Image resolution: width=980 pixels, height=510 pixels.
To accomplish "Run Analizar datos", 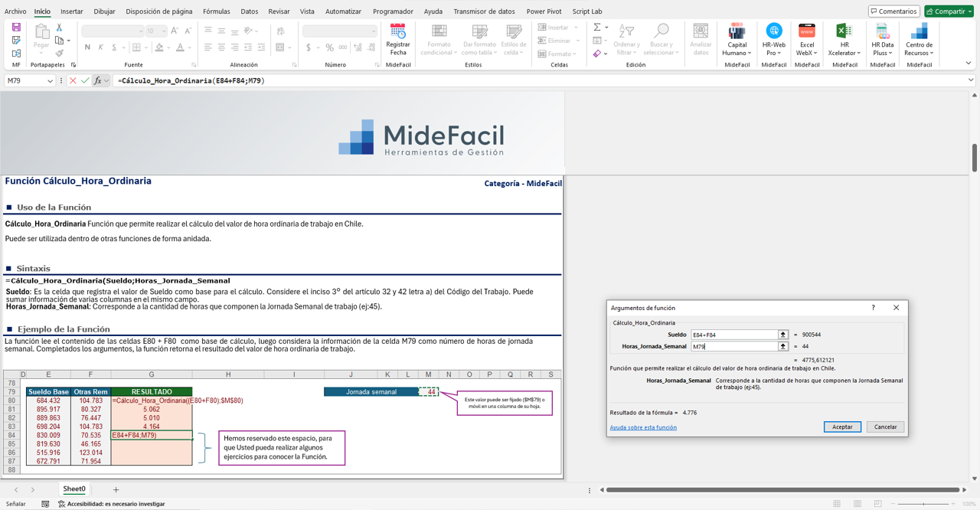I will (x=700, y=38).
